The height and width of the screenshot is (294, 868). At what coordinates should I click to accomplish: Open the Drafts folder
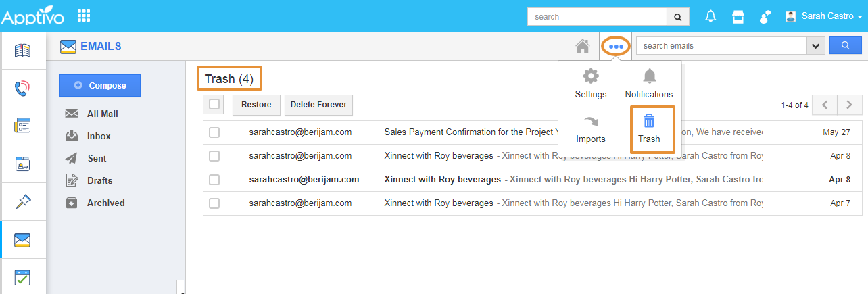pyautogui.click(x=99, y=180)
